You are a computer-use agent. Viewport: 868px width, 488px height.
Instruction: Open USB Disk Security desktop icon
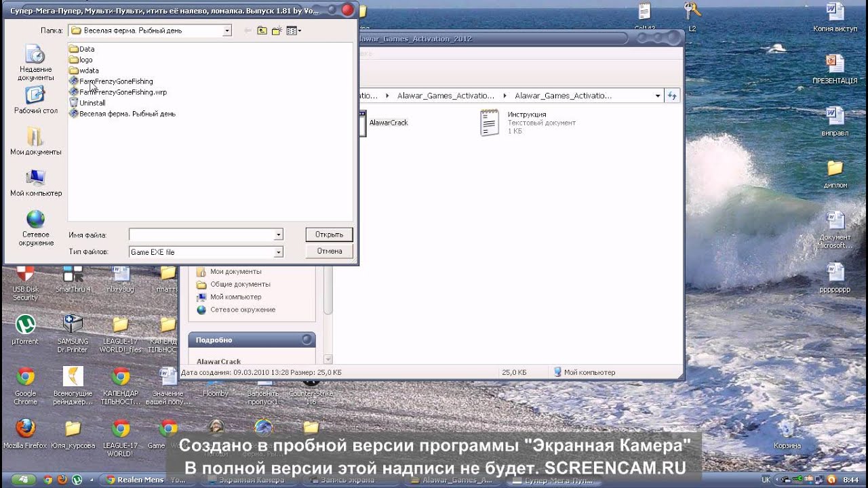(x=25, y=283)
